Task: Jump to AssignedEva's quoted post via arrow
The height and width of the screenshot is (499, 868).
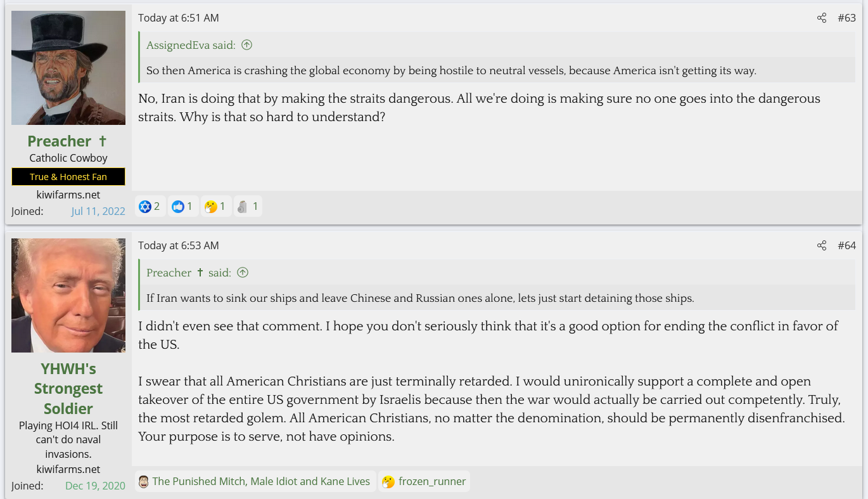Action: click(x=247, y=45)
